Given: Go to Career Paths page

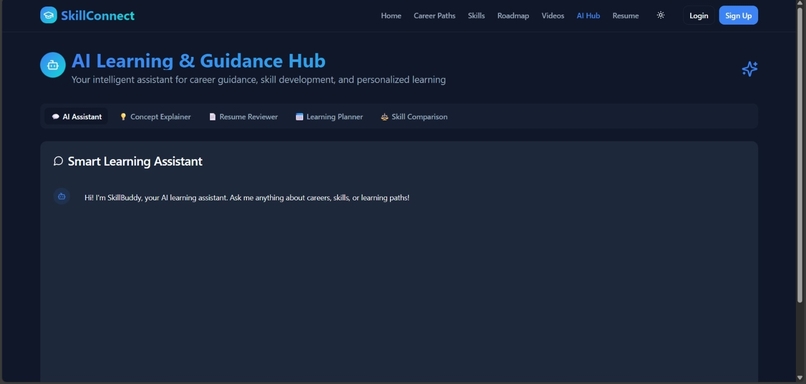Looking at the screenshot, I should pos(434,16).
